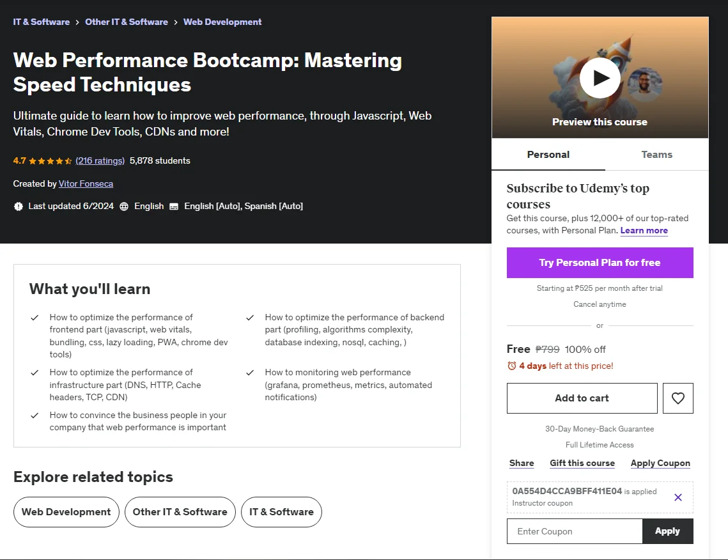Screen dimensions: 728x560
Task: Switch to the Personal tab
Action: 548,154
